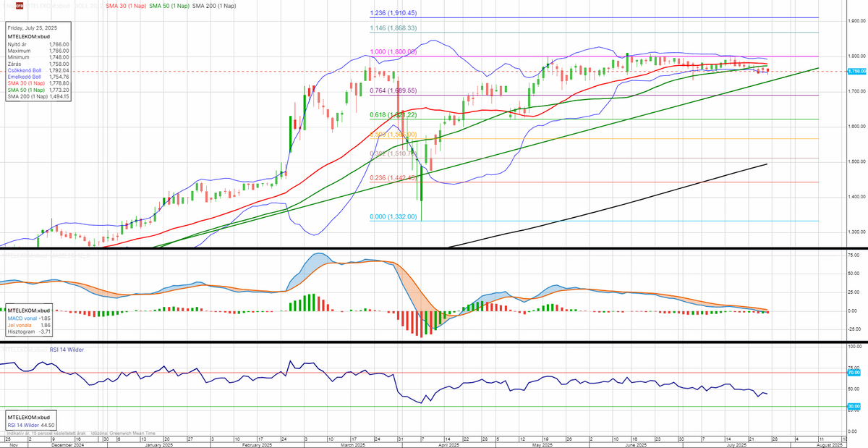Click the SMA 200 row showing 1,494.15
The height and width of the screenshot is (448, 868).
point(38,96)
